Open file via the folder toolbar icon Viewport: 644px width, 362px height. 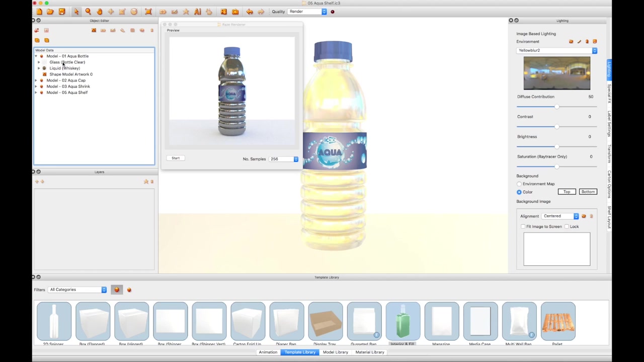(x=50, y=12)
